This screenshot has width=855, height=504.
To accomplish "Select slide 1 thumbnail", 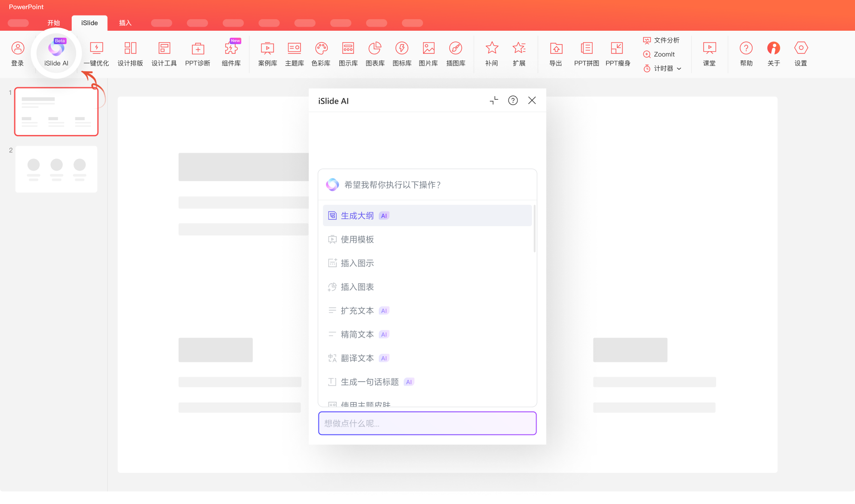I will click(56, 111).
